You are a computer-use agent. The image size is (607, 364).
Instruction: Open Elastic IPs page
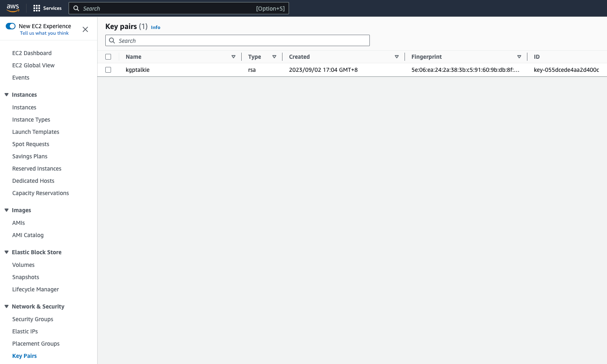25,331
